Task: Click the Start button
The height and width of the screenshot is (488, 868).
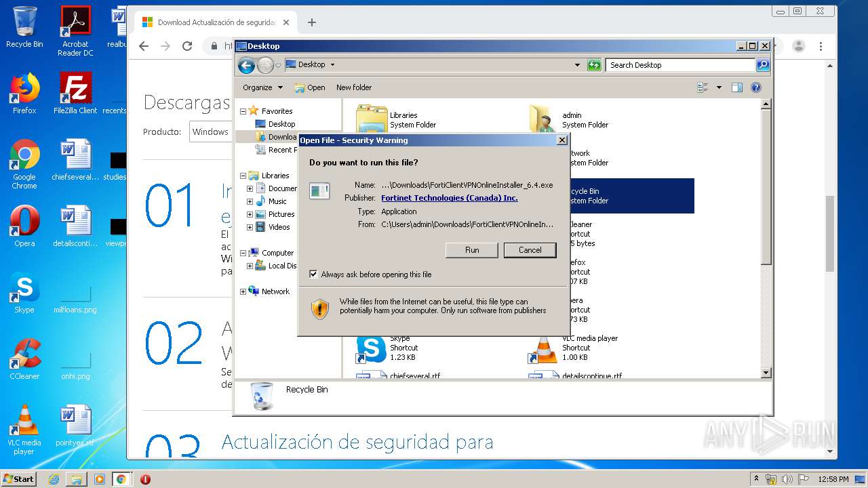Action: pyautogui.click(x=19, y=479)
